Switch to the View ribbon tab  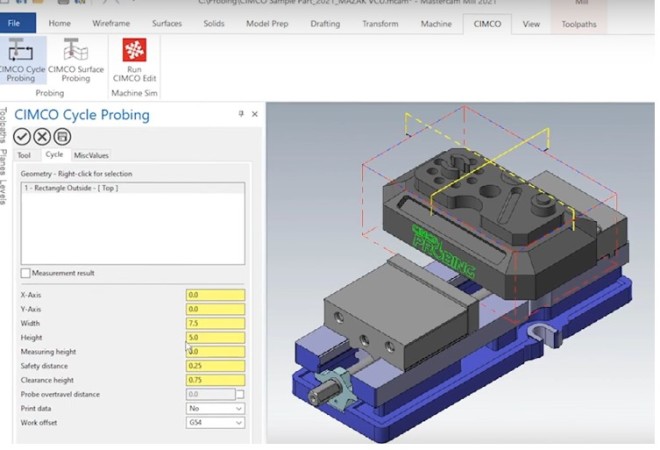(531, 24)
